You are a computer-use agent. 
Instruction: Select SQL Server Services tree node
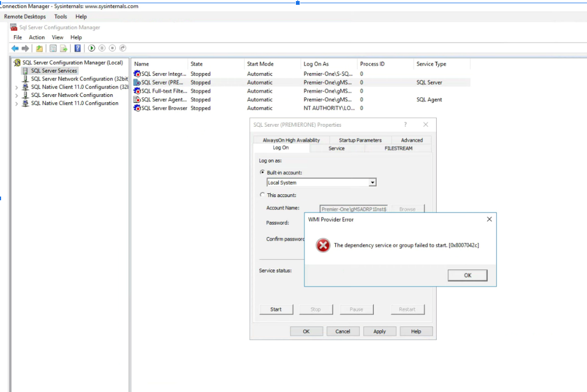coord(54,71)
